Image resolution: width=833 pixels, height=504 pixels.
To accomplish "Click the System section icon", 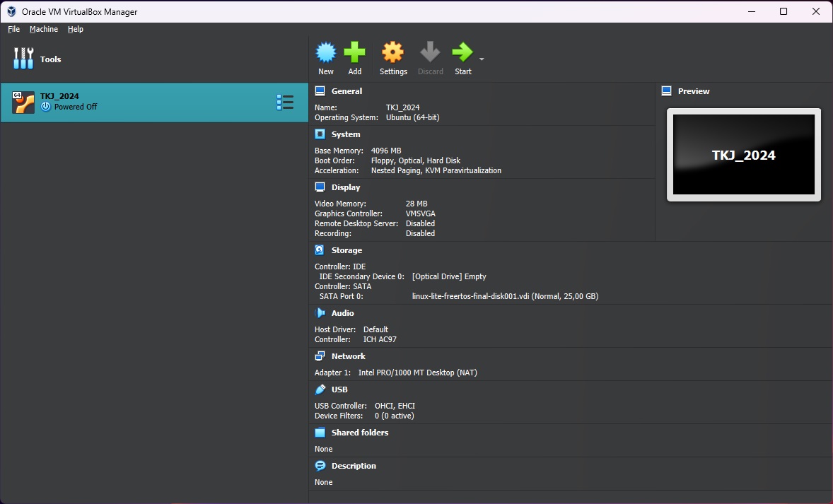I will pos(320,134).
